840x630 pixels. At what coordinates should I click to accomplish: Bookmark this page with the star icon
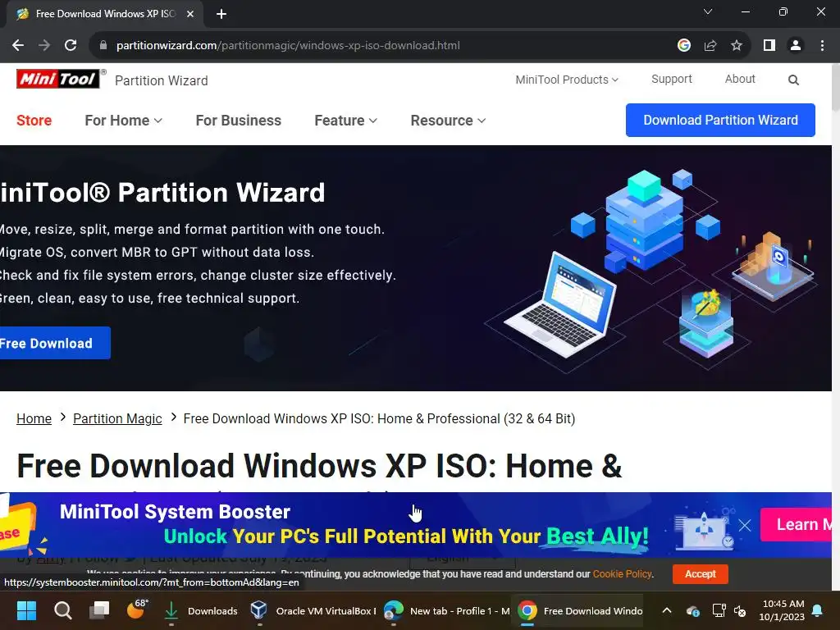pos(737,46)
